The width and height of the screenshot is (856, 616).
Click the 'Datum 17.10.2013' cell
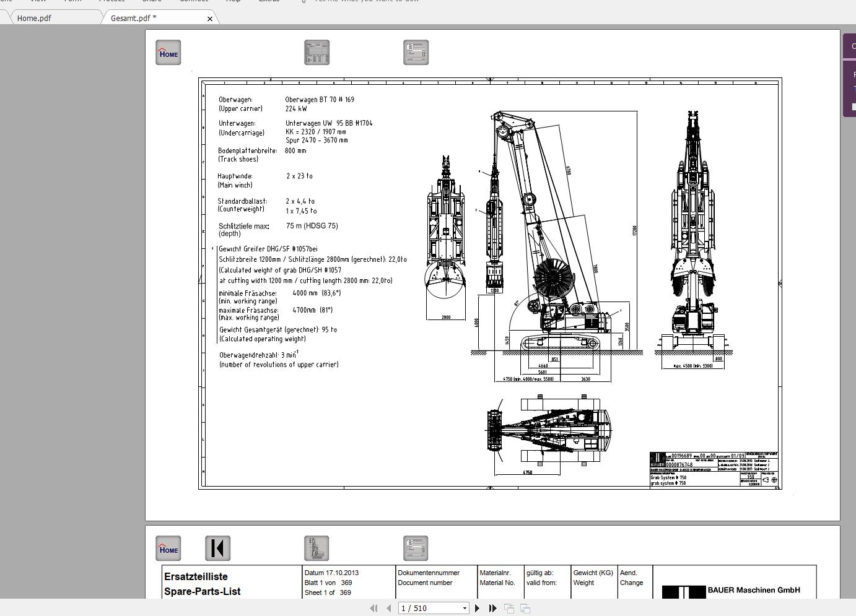coord(331,573)
